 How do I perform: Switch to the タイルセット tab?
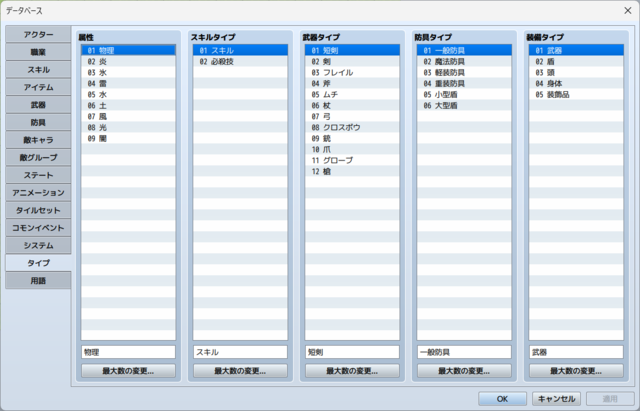coord(38,210)
